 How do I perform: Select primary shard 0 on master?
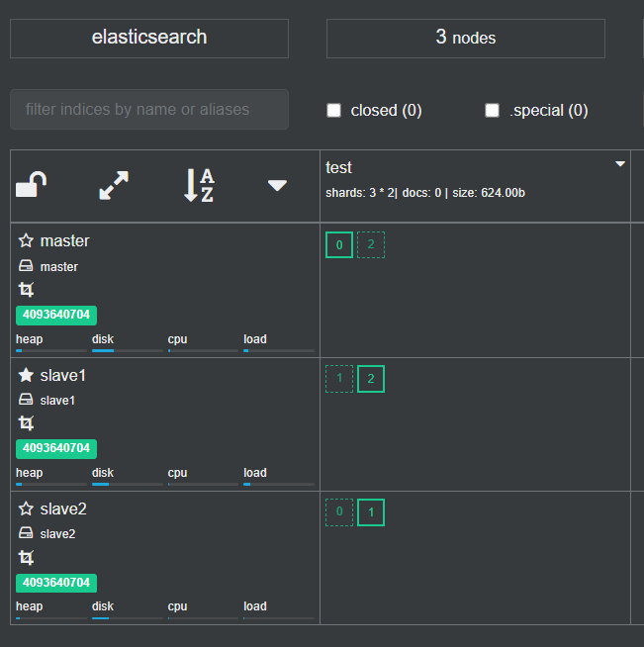tap(339, 245)
